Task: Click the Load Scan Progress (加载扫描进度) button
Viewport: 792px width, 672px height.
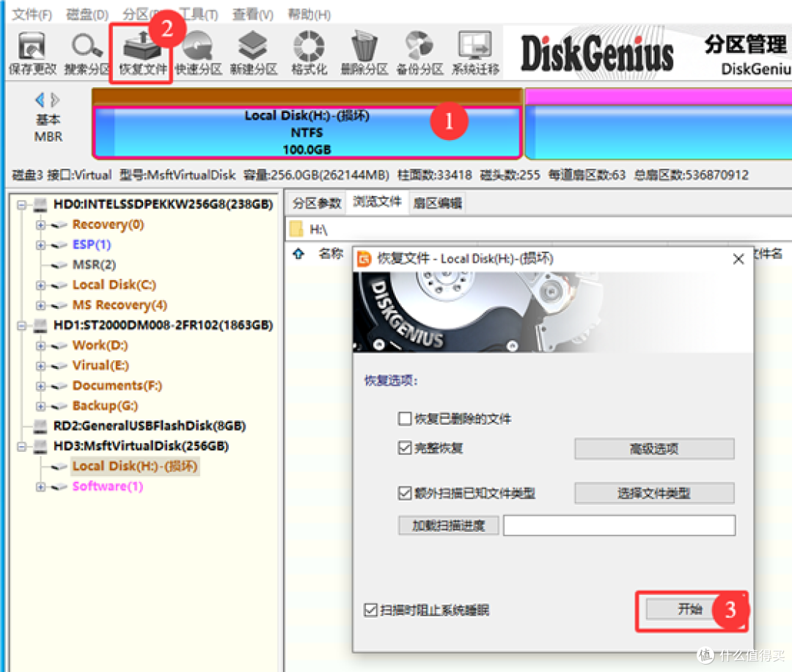Action: pyautogui.click(x=449, y=525)
